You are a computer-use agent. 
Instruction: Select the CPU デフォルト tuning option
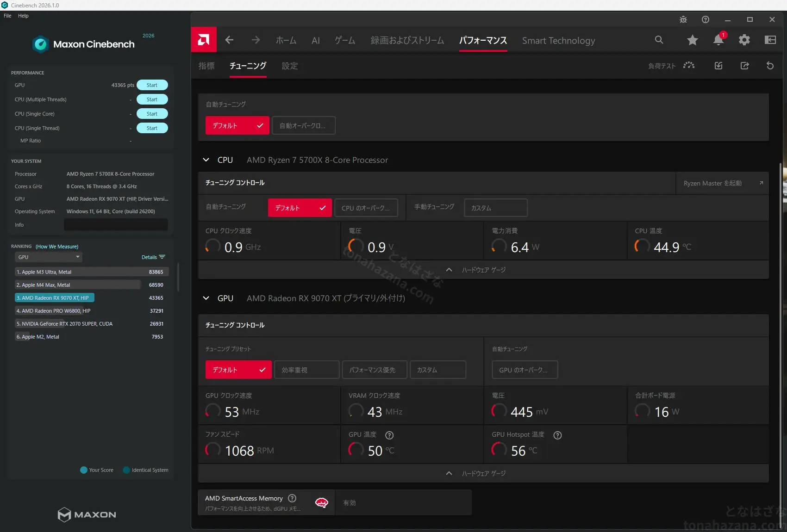coord(300,208)
